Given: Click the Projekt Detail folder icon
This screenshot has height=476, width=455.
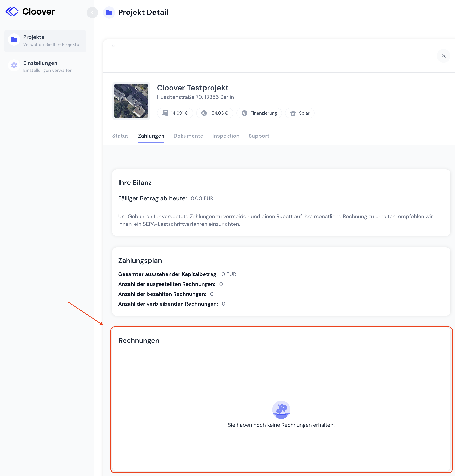Looking at the screenshot, I should (x=109, y=13).
